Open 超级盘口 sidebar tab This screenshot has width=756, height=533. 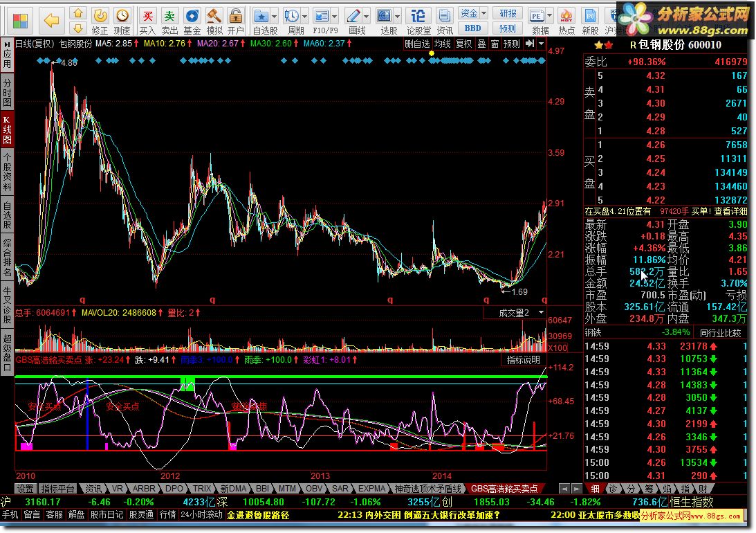pos(7,352)
